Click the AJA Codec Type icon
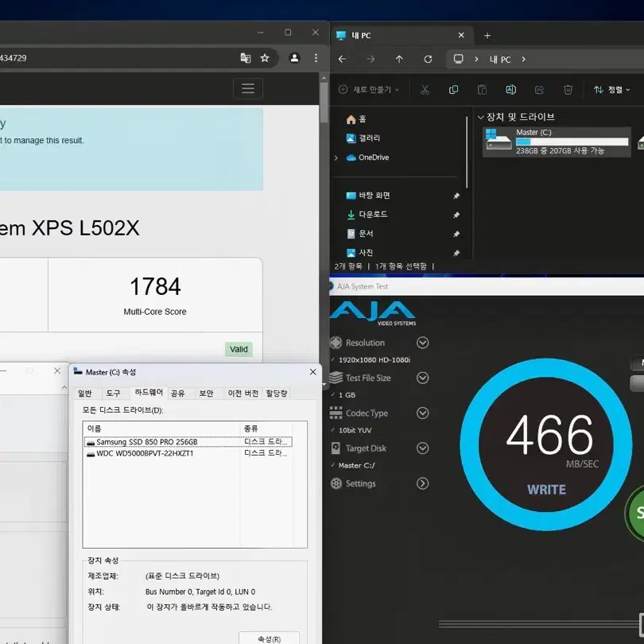644x644 pixels. coord(336,413)
